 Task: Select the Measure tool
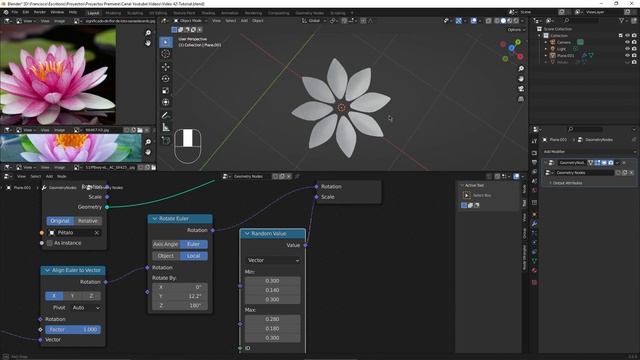(166, 127)
